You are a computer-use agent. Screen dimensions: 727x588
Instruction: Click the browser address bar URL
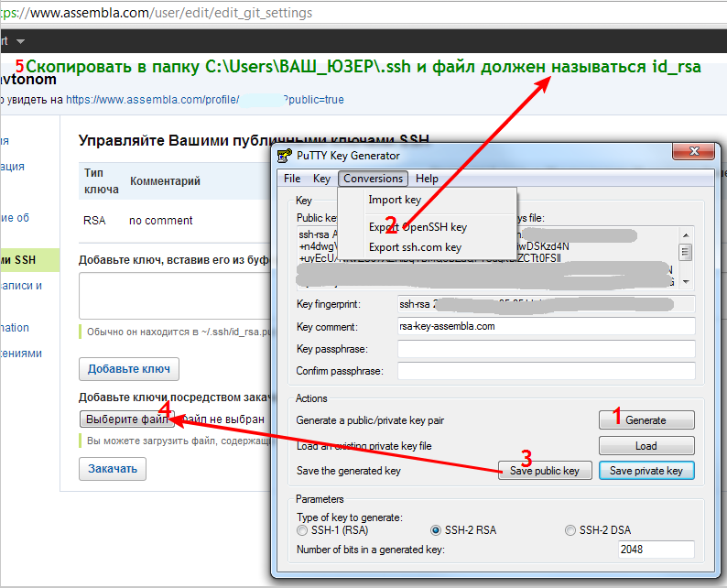pos(157,13)
